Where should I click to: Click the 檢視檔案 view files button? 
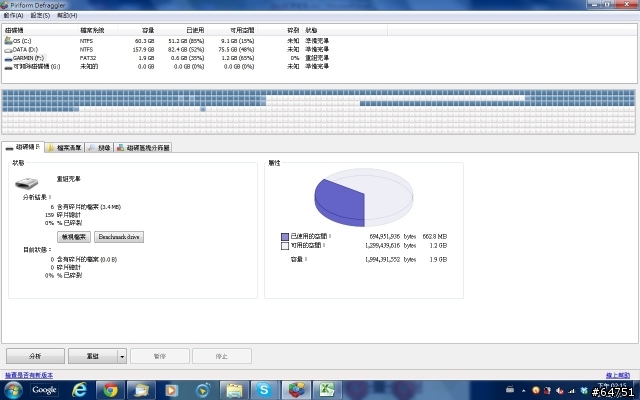[74, 237]
